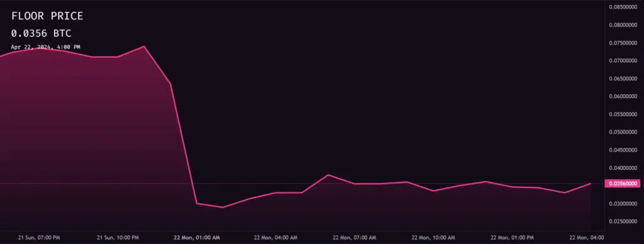Click the Apr 22, 2024 timestamp label
Screen dimensions: 644x244
[x=45, y=47]
